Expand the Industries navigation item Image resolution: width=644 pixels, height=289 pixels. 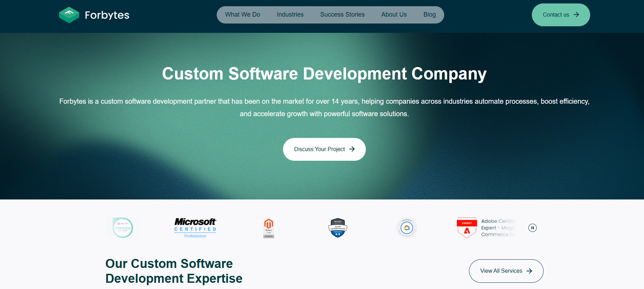(x=290, y=15)
